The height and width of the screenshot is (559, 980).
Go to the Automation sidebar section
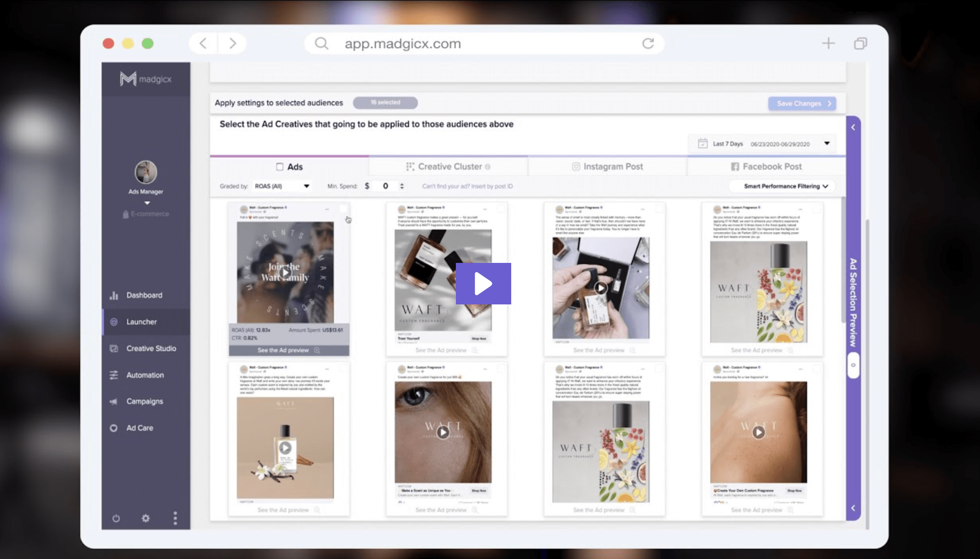coord(145,375)
